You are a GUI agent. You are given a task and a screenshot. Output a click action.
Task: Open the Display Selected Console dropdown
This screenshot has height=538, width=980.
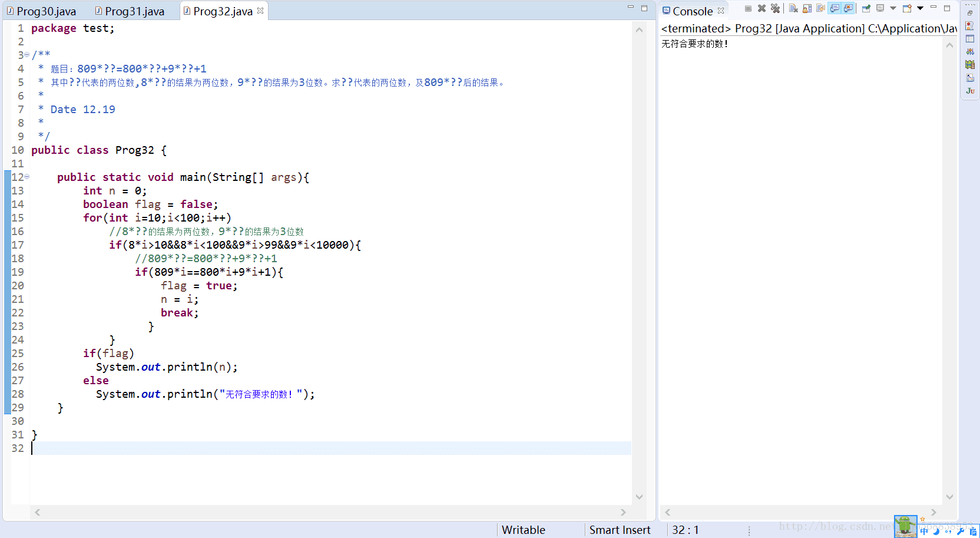pyautogui.click(x=893, y=8)
